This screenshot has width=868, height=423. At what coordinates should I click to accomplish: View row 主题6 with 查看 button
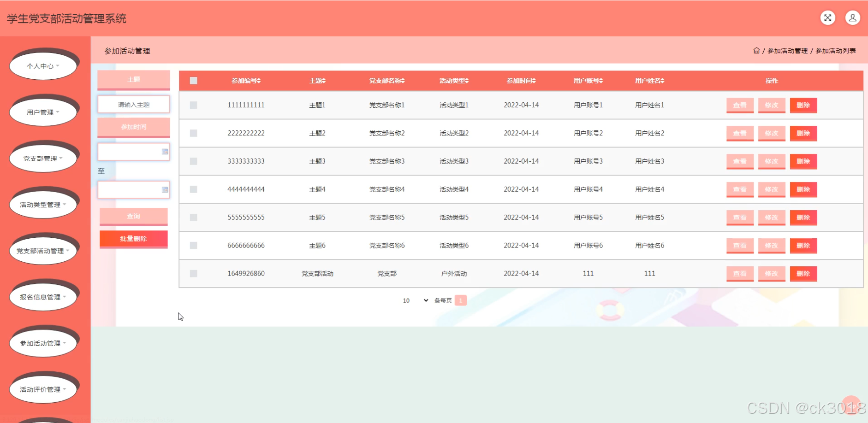click(x=740, y=246)
